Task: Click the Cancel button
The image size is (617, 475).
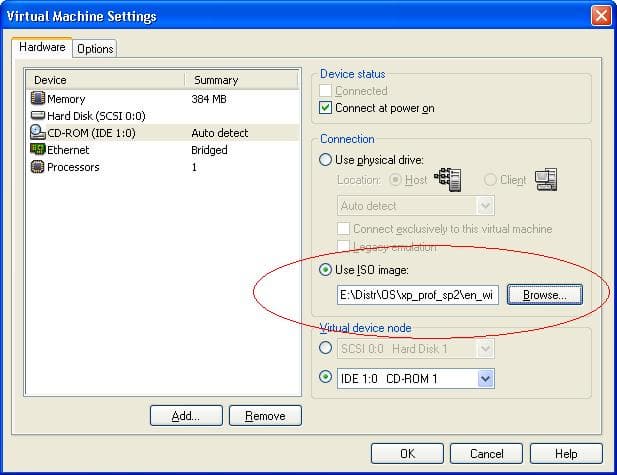Action: 486,454
